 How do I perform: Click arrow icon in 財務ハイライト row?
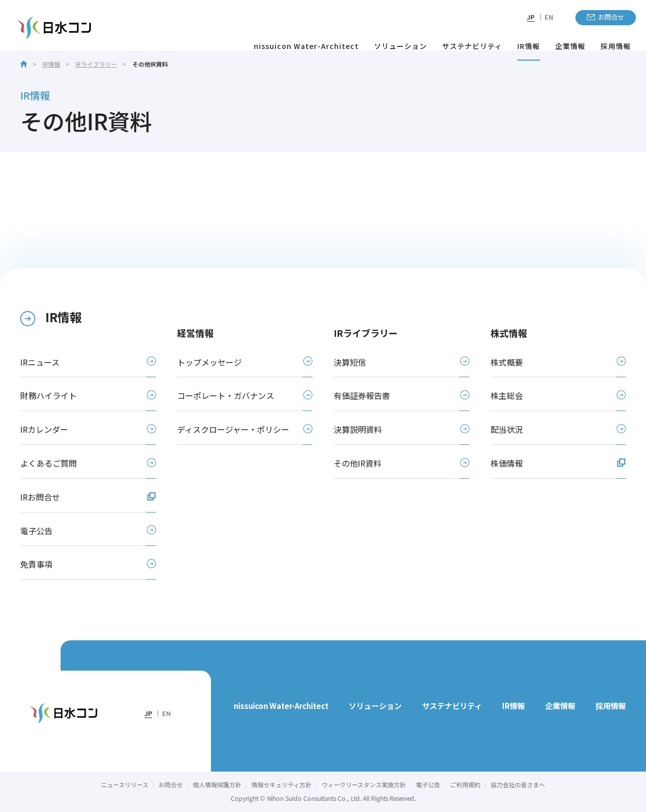pyautogui.click(x=151, y=395)
